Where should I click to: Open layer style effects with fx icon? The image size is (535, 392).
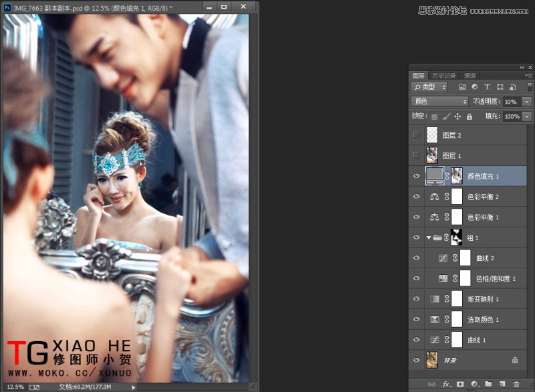(x=445, y=384)
